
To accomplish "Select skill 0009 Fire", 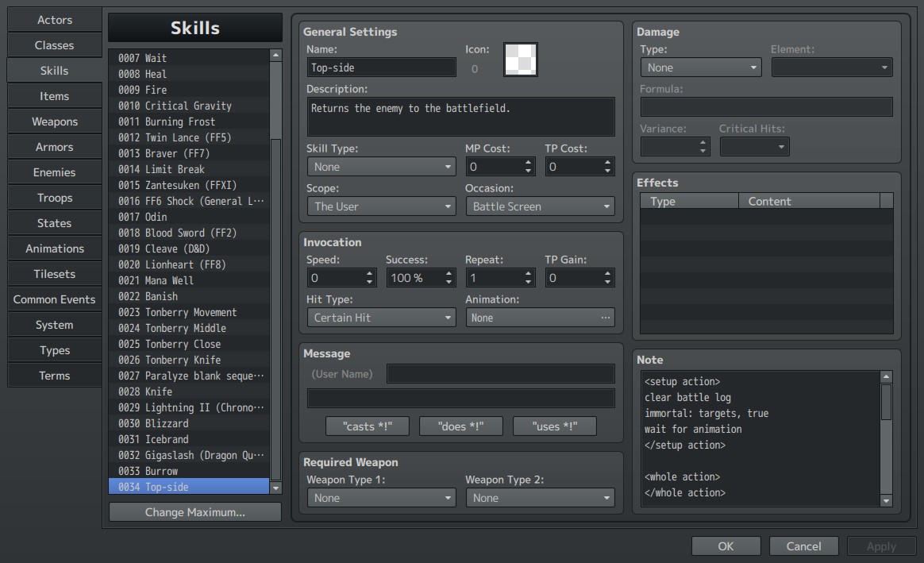I will click(x=189, y=90).
